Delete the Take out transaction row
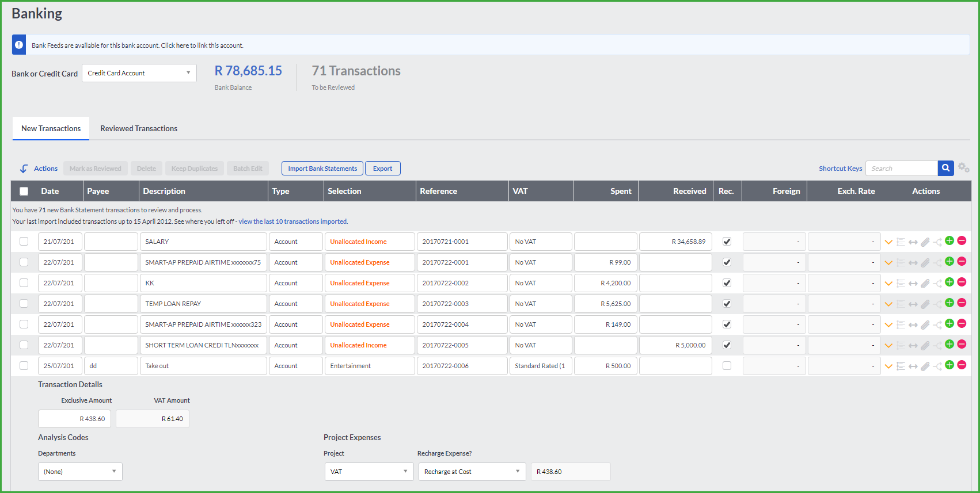 pyautogui.click(x=962, y=365)
